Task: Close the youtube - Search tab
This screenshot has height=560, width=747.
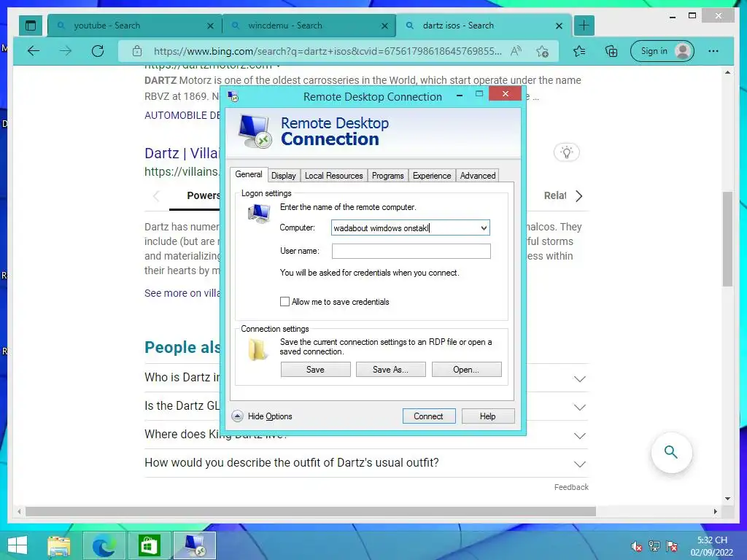Action: click(210, 26)
